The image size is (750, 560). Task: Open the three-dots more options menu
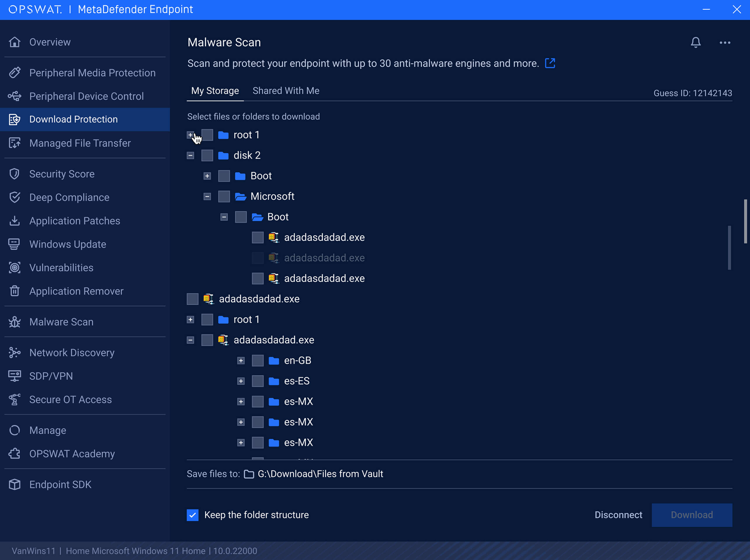pos(725,43)
